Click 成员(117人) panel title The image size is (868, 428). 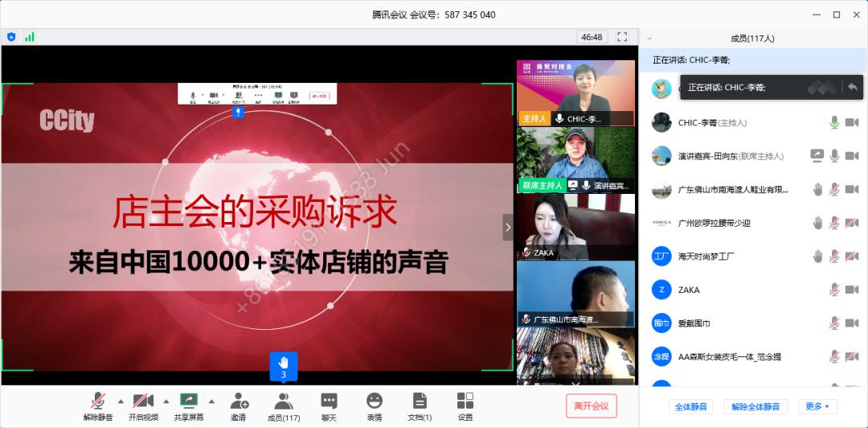click(x=752, y=39)
